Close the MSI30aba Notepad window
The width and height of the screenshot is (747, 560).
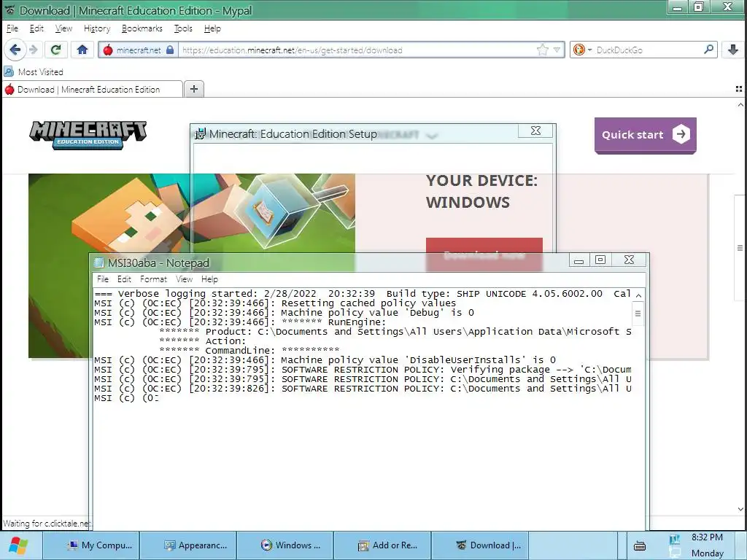coord(629,260)
